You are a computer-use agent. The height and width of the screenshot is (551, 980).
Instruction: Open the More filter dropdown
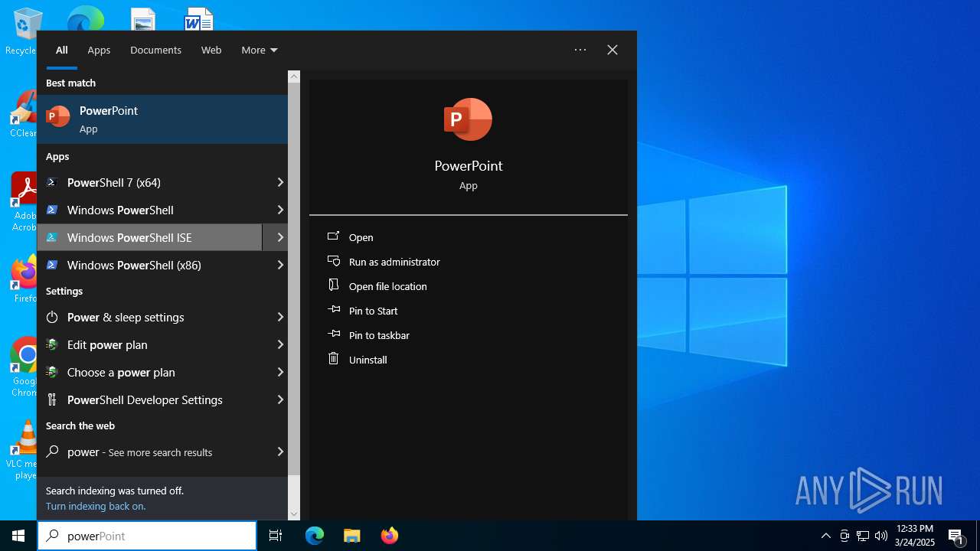pyautogui.click(x=259, y=50)
